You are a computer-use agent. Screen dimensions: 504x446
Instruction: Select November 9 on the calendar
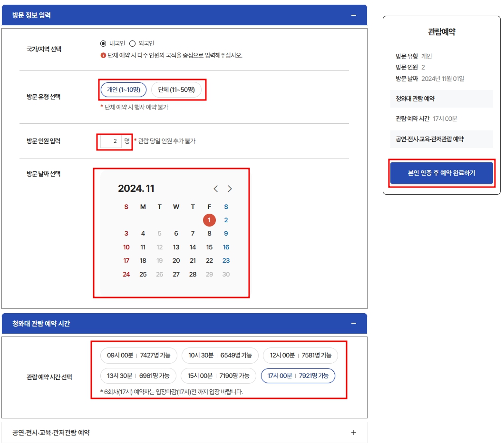pyautogui.click(x=226, y=234)
